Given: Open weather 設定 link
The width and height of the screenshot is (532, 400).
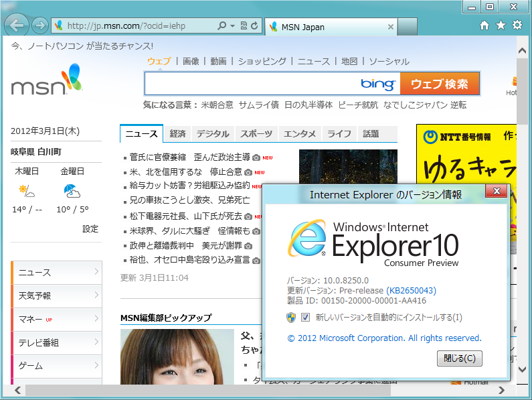Looking at the screenshot, I should point(90,228).
